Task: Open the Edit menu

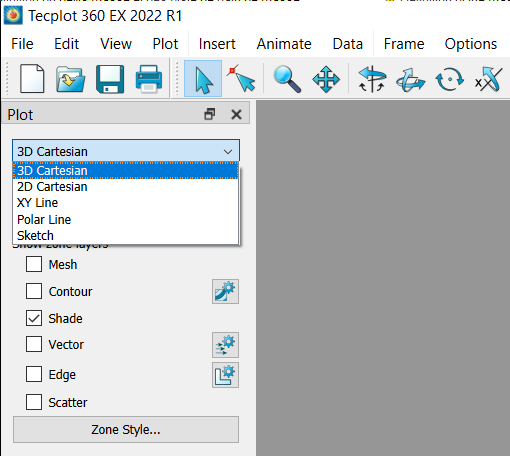Action: [67, 44]
